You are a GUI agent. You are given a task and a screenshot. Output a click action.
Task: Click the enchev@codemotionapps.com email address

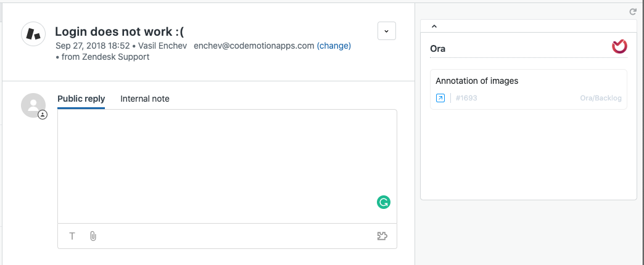pyautogui.click(x=254, y=46)
